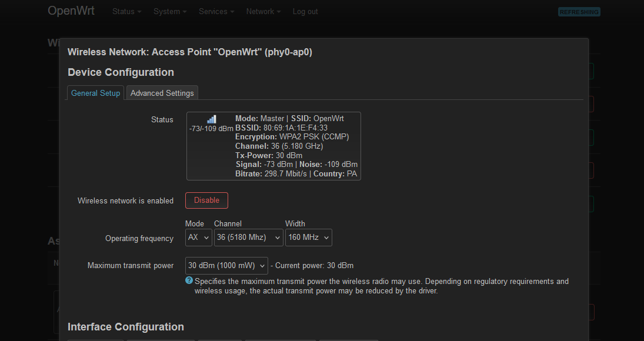Click the Maximum transmit power label
Viewport: 644px width, 341px height.
click(x=131, y=266)
